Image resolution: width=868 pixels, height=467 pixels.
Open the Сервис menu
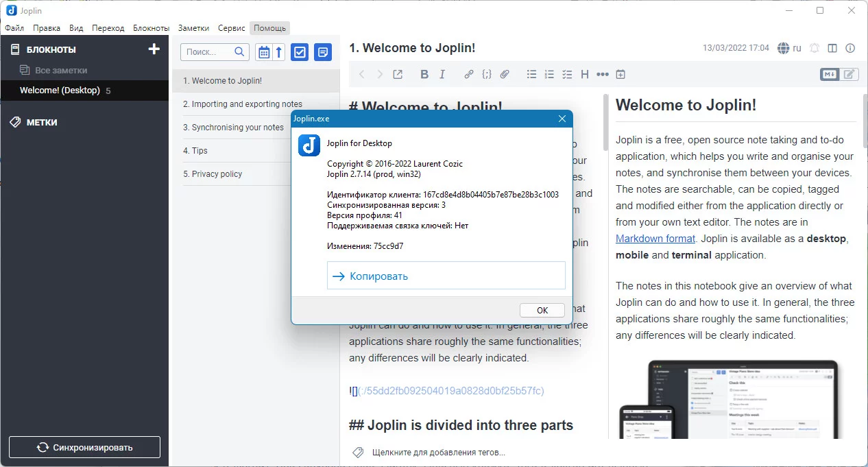click(232, 28)
